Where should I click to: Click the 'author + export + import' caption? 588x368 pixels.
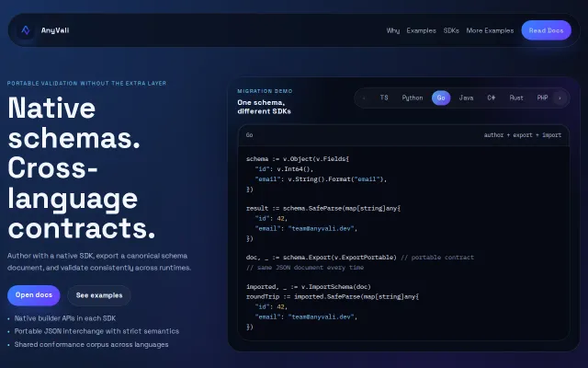(x=523, y=135)
